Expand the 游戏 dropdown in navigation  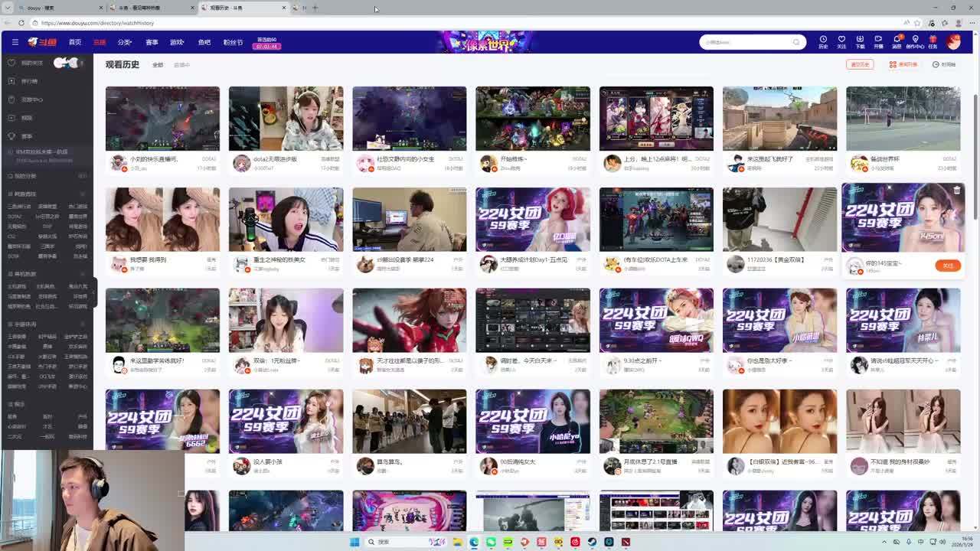tap(177, 42)
